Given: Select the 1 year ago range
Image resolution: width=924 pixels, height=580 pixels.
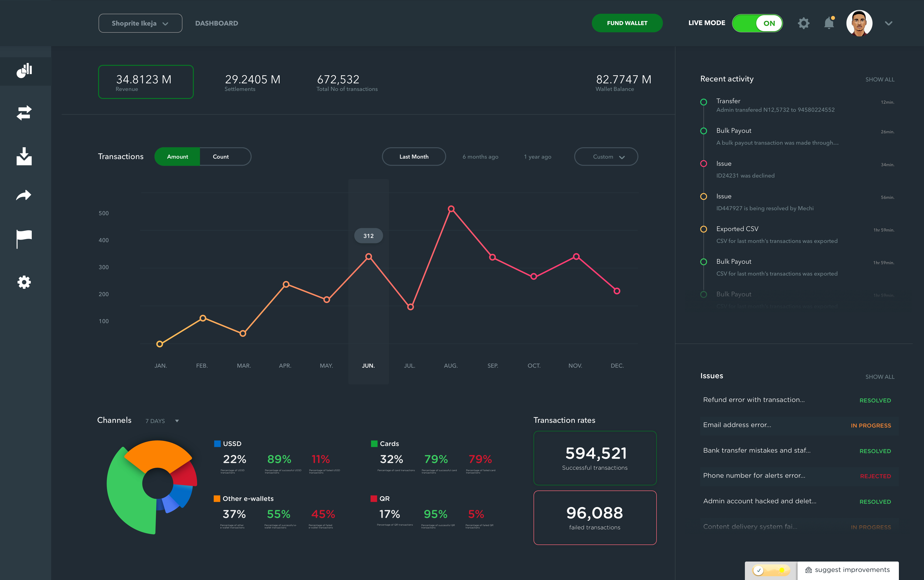Looking at the screenshot, I should click(538, 156).
